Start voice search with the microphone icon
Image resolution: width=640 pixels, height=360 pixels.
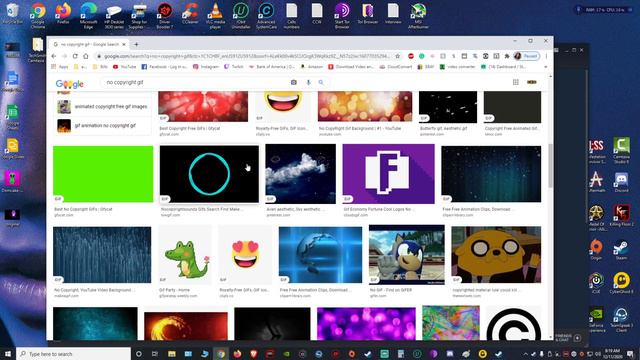tap(308, 82)
